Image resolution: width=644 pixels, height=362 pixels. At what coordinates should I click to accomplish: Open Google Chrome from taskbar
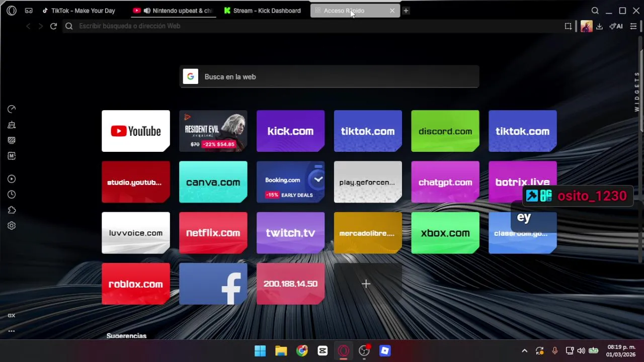[302, 351]
